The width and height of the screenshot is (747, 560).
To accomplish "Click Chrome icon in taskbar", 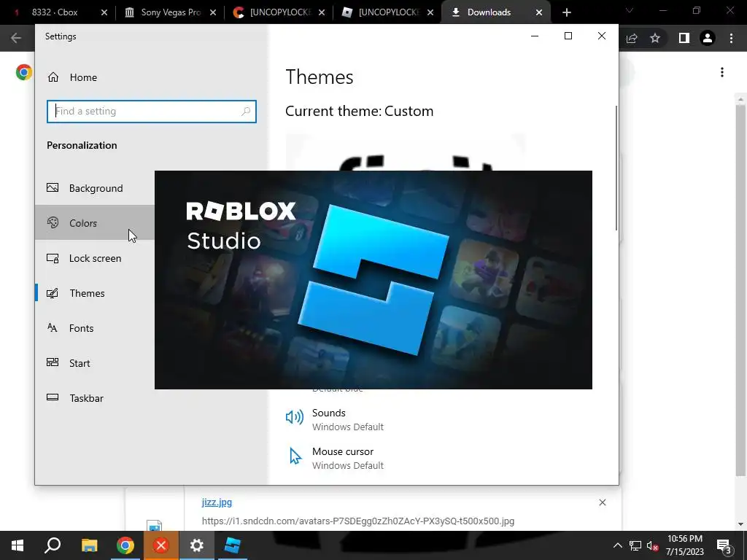I will coord(125,545).
